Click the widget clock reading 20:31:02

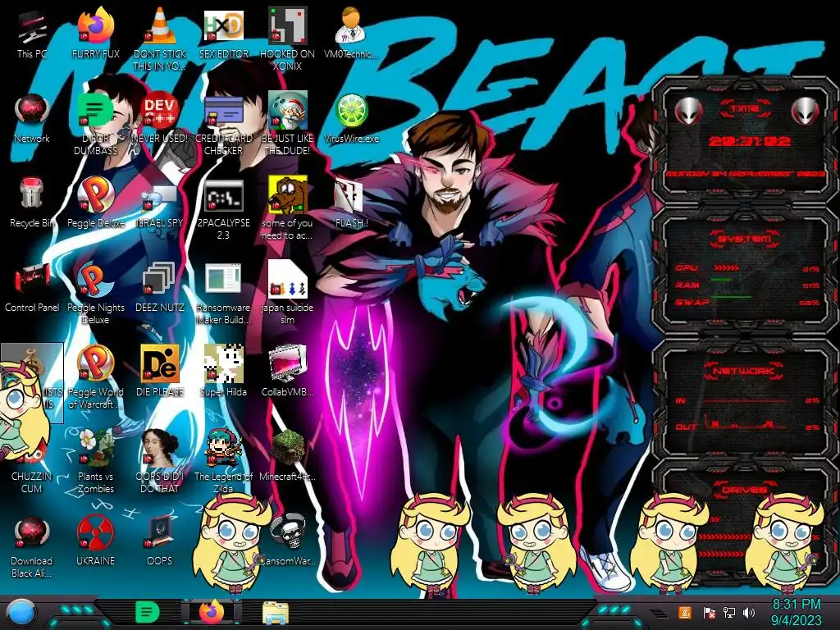point(750,141)
